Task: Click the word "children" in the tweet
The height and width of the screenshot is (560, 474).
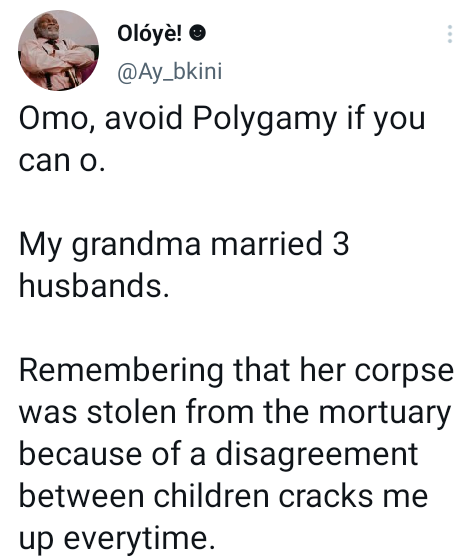Action: point(211,495)
